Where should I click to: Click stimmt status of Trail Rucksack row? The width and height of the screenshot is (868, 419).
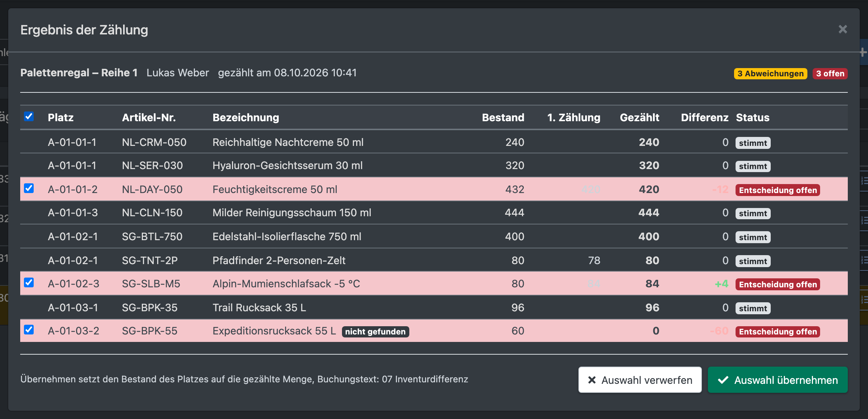[x=753, y=309]
